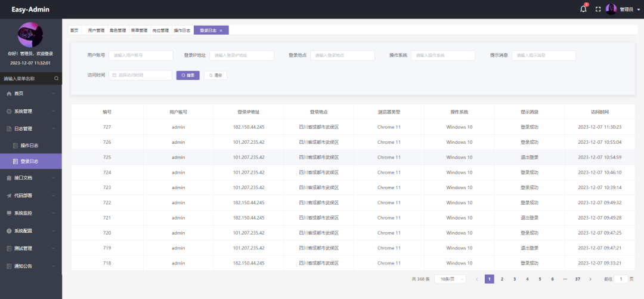644x299 pixels.
Task: Switch to the 操作日志 tab
Action: point(182,30)
